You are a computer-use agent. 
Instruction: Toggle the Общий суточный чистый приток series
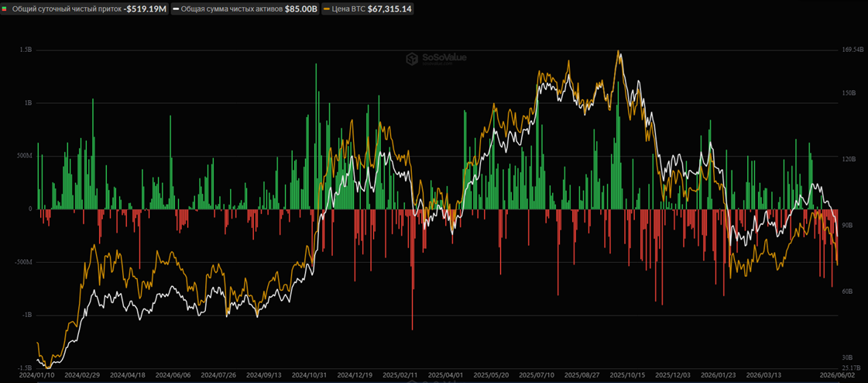84,9
